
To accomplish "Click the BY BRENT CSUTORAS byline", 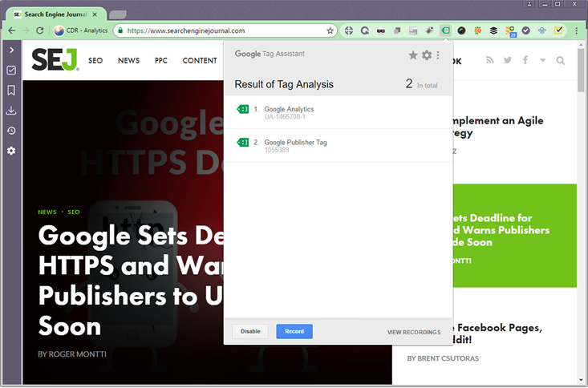I will coord(443,358).
